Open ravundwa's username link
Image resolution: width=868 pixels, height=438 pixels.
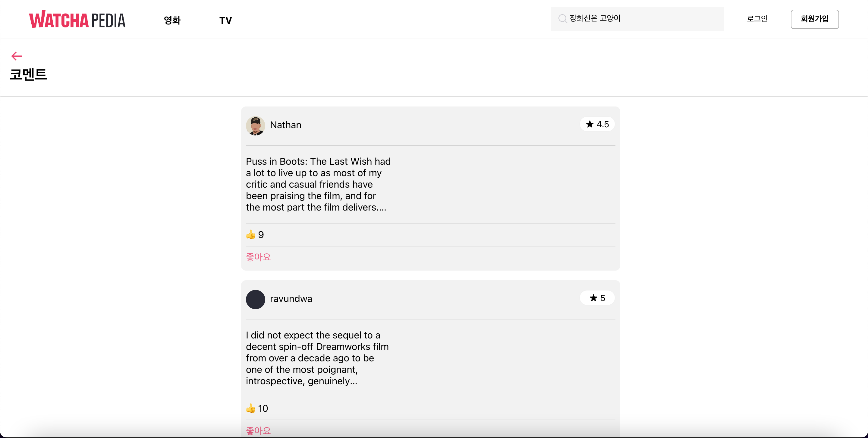(x=291, y=299)
